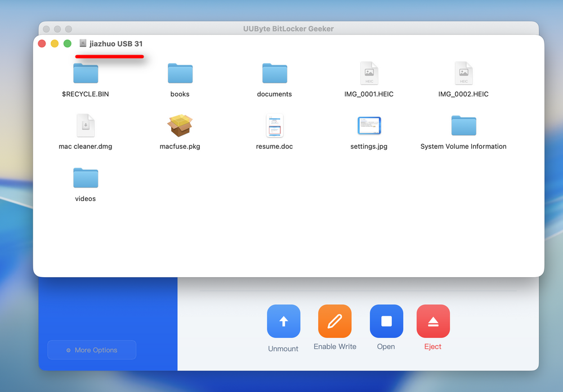Open the settings.jpg image icon
The width and height of the screenshot is (563, 392).
[x=369, y=125]
